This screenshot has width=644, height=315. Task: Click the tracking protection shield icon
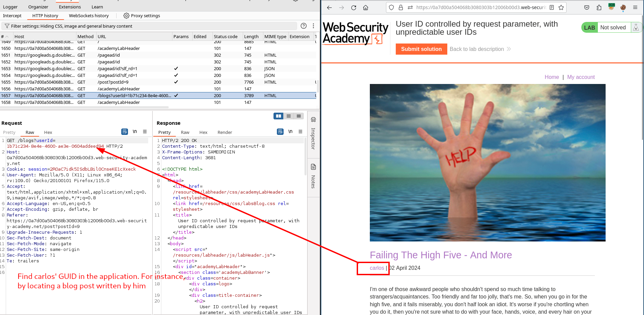coord(391,7)
